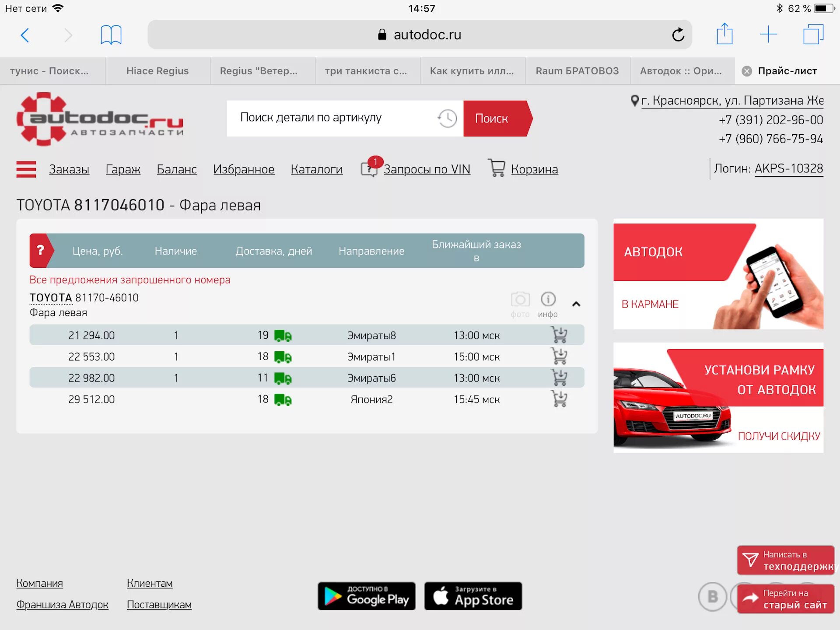
Task: Click TOYOTA brand link in offers
Action: pos(51,297)
